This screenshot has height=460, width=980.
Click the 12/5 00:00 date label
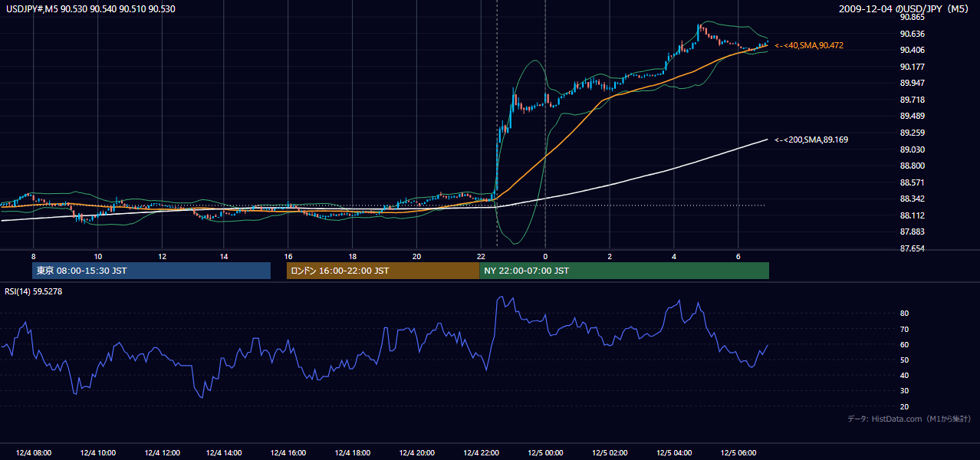(x=545, y=453)
